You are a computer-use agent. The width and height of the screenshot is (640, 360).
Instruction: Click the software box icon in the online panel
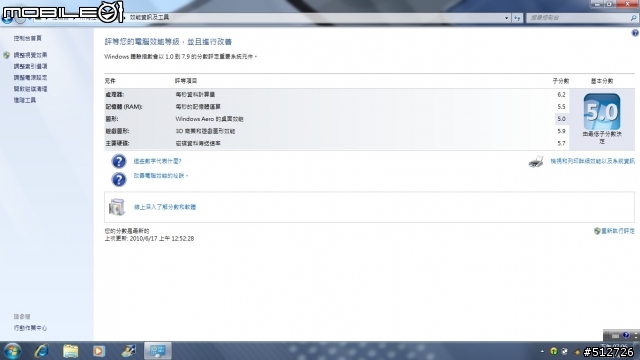(x=117, y=207)
